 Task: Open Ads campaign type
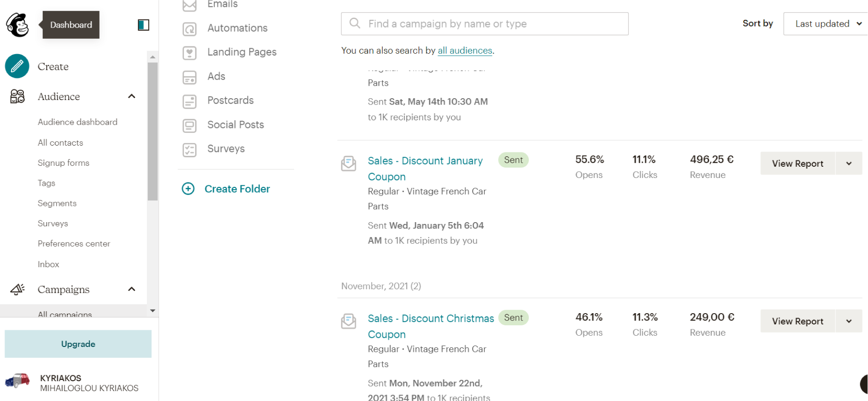[x=216, y=77]
